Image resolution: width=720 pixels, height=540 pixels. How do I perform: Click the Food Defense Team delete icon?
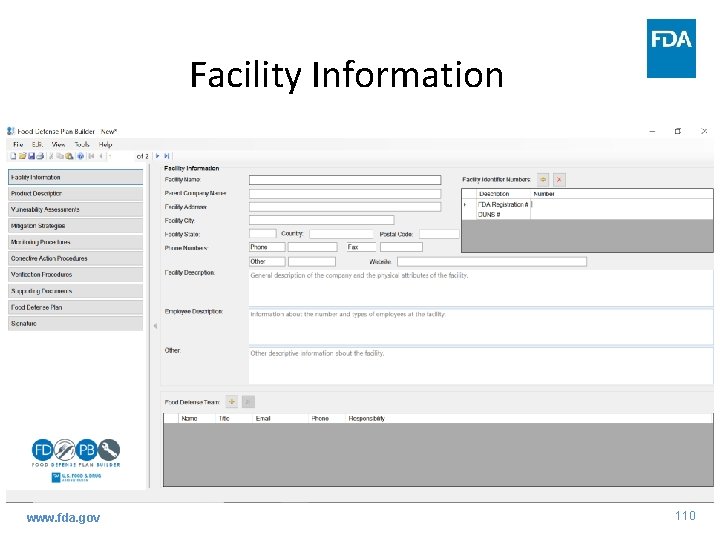click(248, 402)
